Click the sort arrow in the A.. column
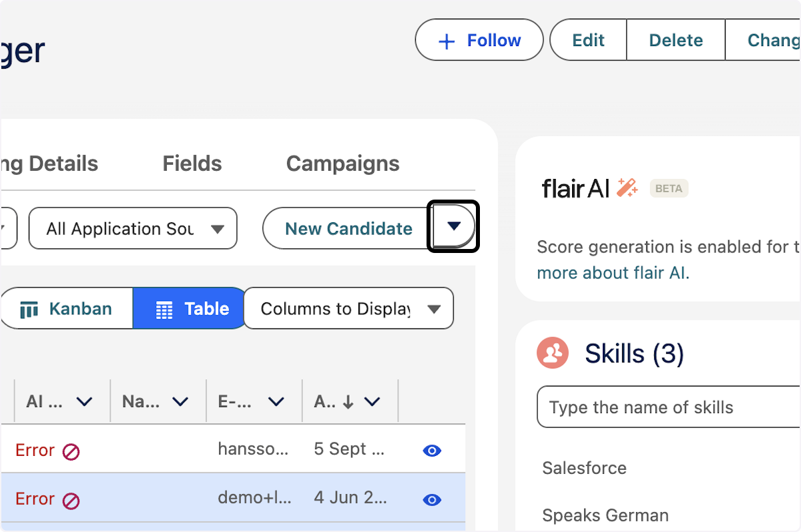This screenshot has height=532, width=801. pyautogui.click(x=348, y=402)
